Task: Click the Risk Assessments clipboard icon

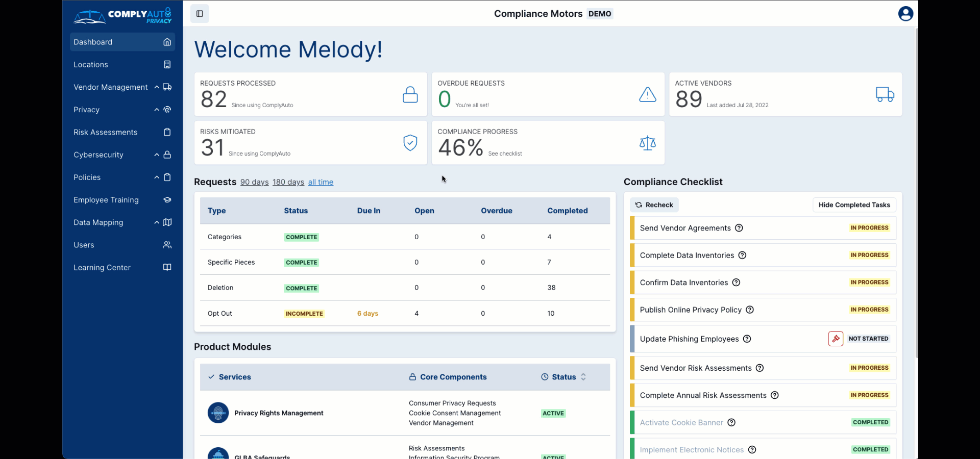Action: 167,132
